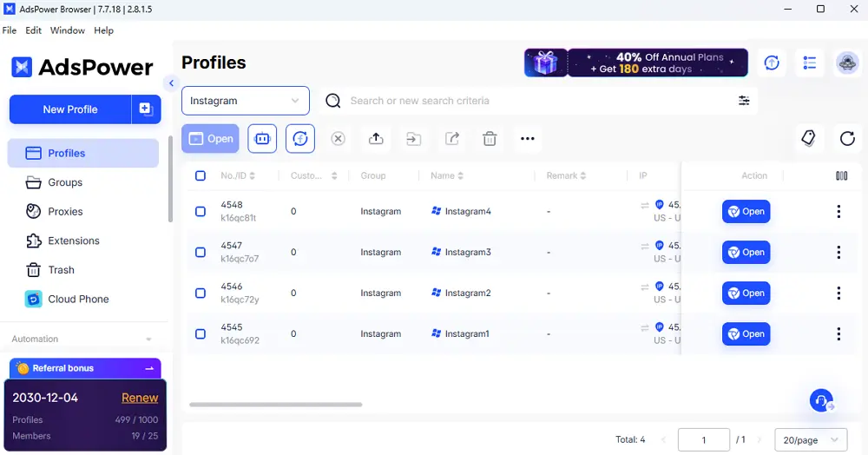Collapse the sidebar with the chevron arrow
The image size is (868, 455).
[171, 83]
